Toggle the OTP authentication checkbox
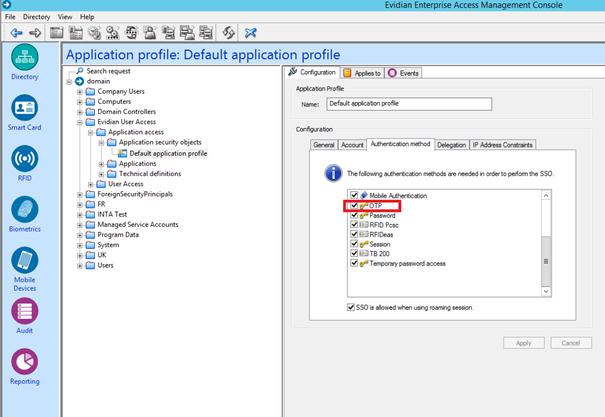The width and height of the screenshot is (605, 417). click(352, 205)
